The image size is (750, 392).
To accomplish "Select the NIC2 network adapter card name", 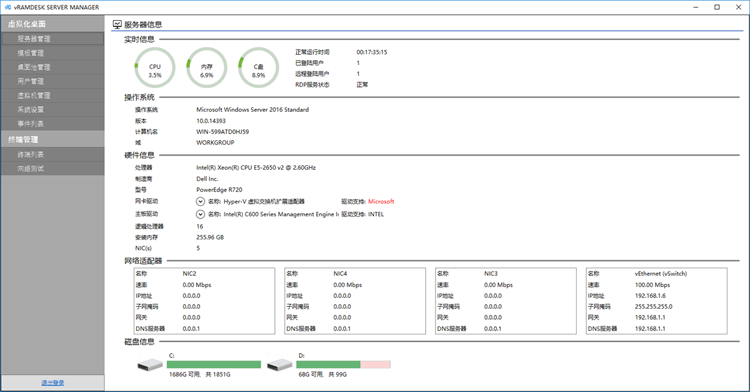I will coord(189,274).
